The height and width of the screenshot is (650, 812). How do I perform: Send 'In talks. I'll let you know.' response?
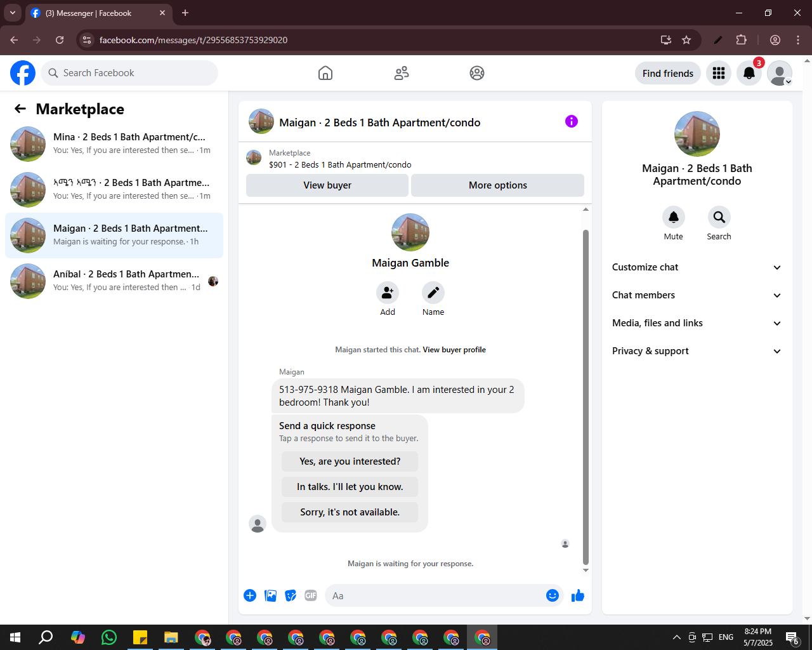[350, 487]
